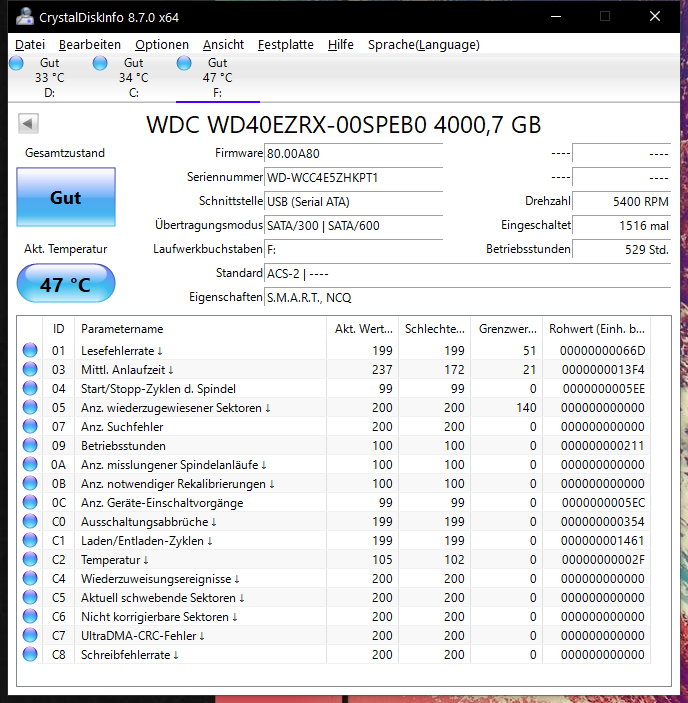Image resolution: width=688 pixels, height=703 pixels.
Task: Click the Grenzwer... column header
Action: pos(507,329)
